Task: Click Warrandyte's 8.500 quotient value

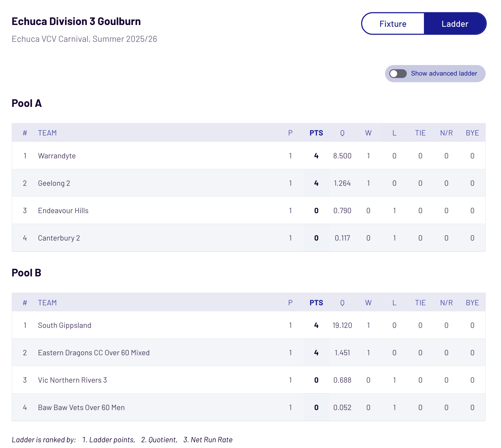Action: (x=342, y=156)
